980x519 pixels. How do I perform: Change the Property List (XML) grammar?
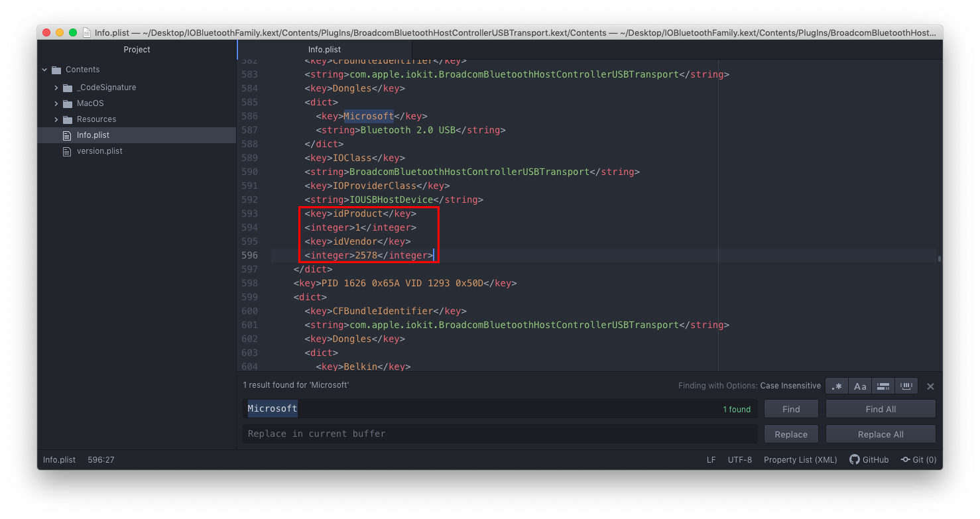click(x=800, y=459)
